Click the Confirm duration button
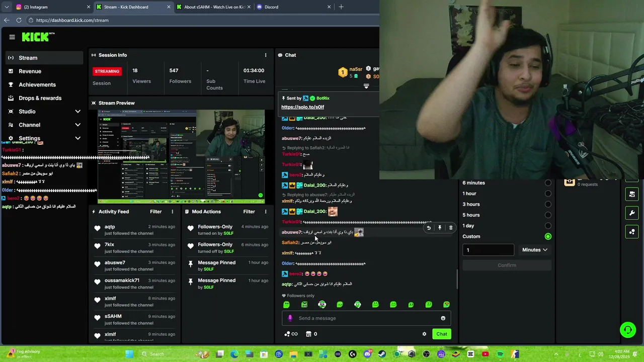The height and width of the screenshot is (362, 644). (x=507, y=265)
